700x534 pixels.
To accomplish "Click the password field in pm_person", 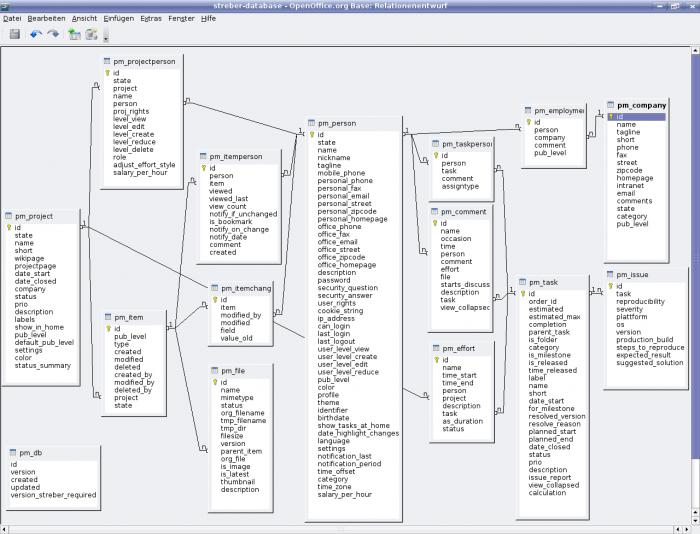I will (x=334, y=280).
